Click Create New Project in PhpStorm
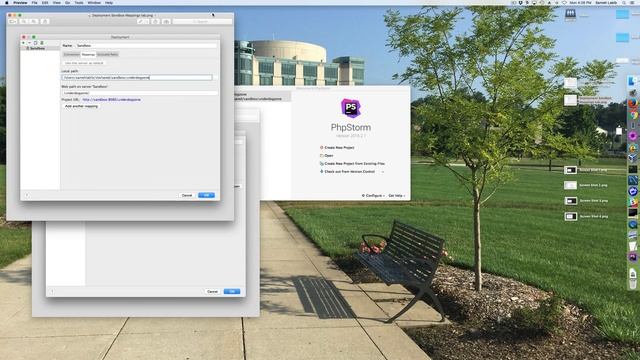The image size is (640, 360). point(337,147)
